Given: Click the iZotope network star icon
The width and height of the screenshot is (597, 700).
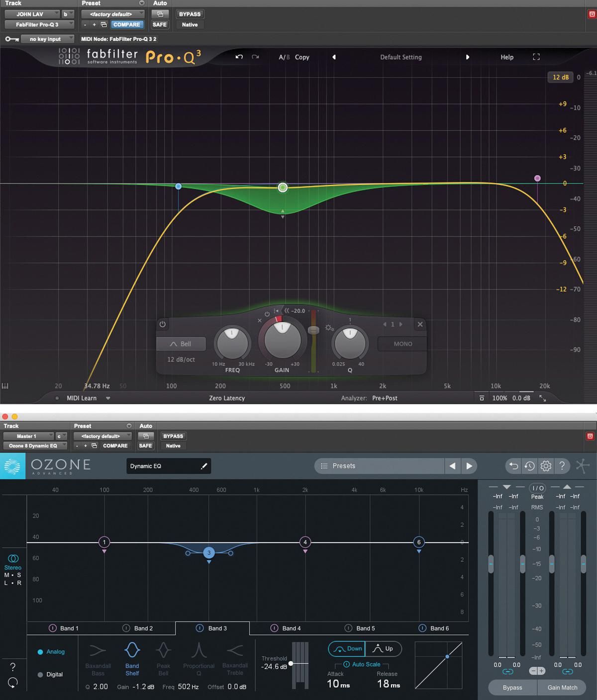Looking at the screenshot, I should tap(583, 466).
